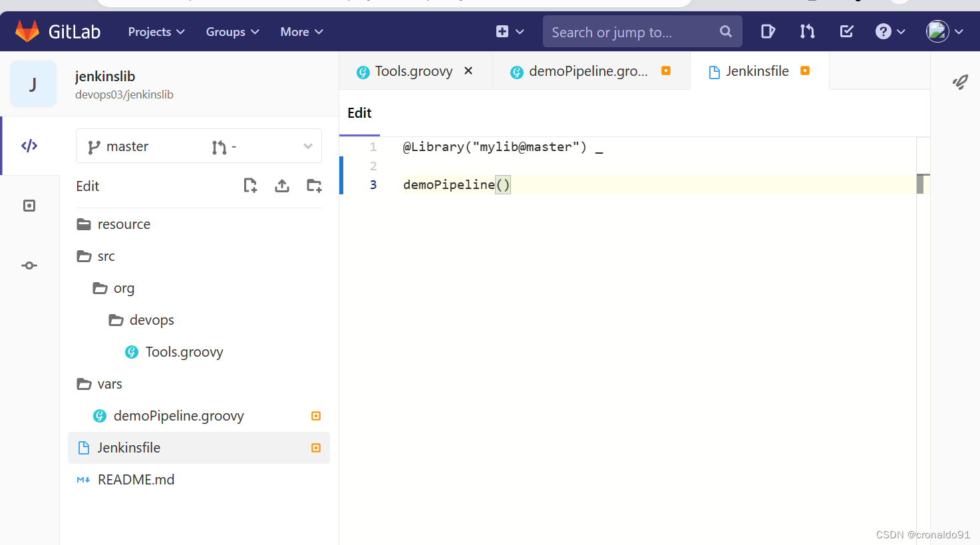Open the Projects menu
980x545 pixels.
pyautogui.click(x=156, y=32)
